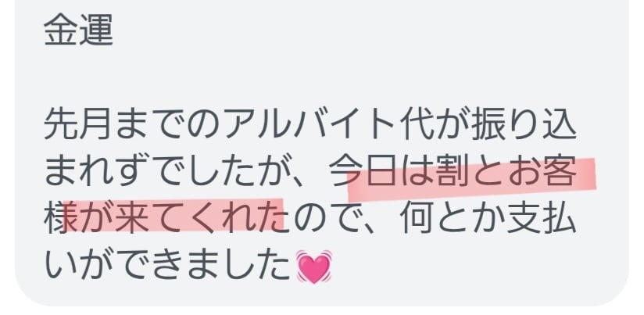Screen dimensions: 644x315
Task: Click the kanji 客 at the highlighted line end
Action: [560, 171]
